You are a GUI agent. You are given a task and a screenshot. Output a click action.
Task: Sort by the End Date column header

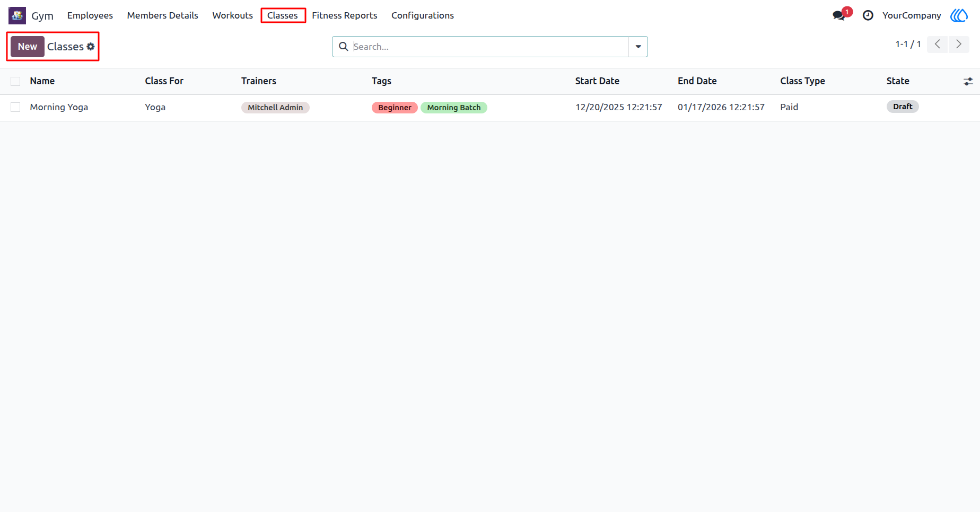(x=697, y=81)
